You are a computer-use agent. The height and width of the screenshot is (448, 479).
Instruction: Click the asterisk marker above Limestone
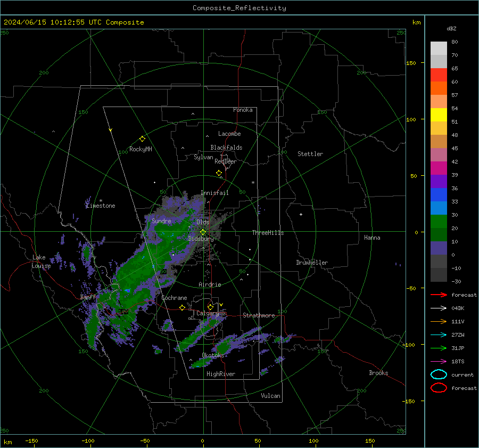pyautogui.click(x=101, y=201)
